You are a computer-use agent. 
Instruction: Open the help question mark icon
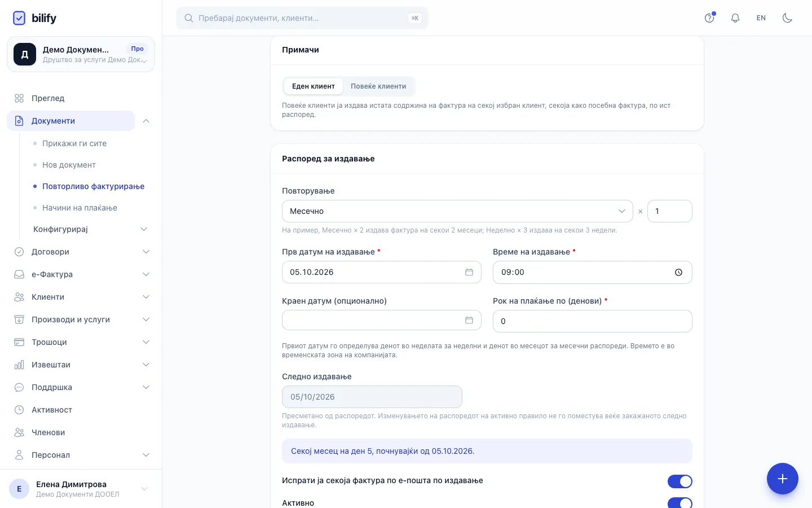[x=709, y=18]
